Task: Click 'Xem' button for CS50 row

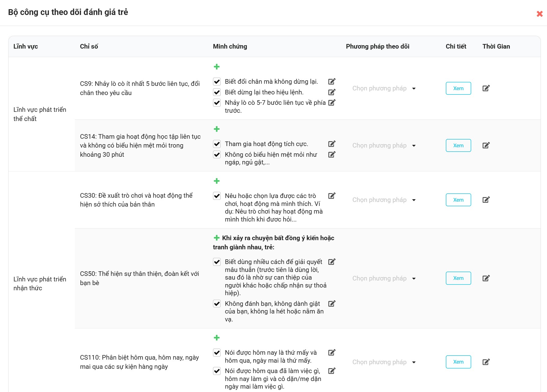Action: [458, 278]
